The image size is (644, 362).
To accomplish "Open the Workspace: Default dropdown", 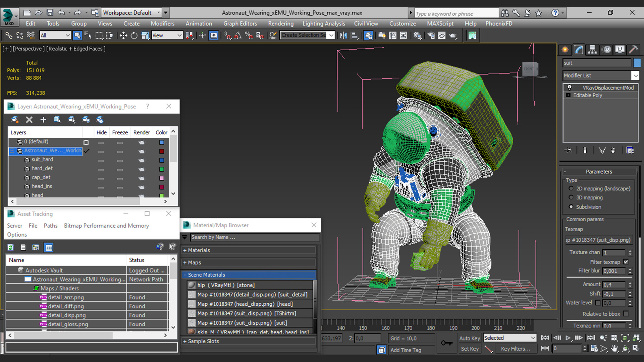I will click(x=132, y=13).
